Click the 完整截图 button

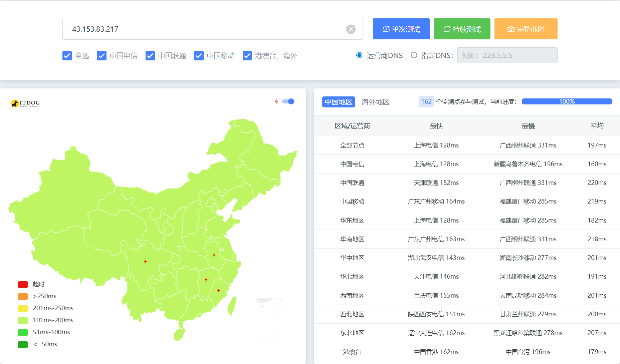[x=526, y=29]
